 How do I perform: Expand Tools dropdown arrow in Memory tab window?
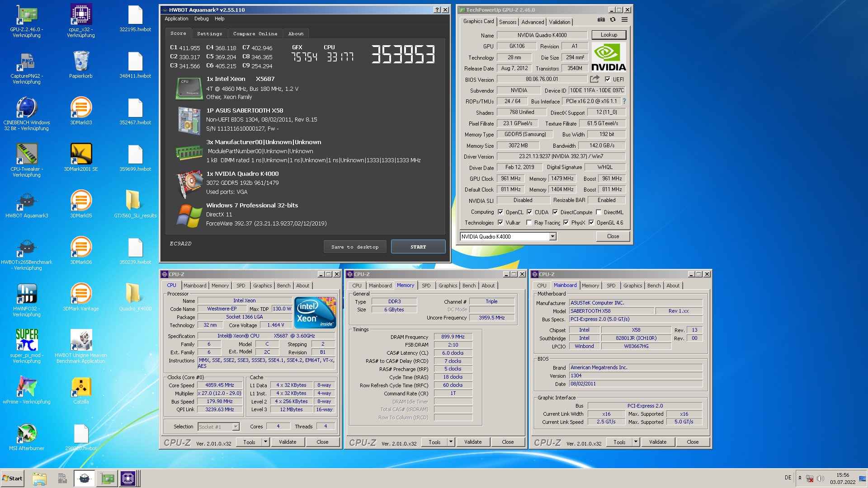451,442
